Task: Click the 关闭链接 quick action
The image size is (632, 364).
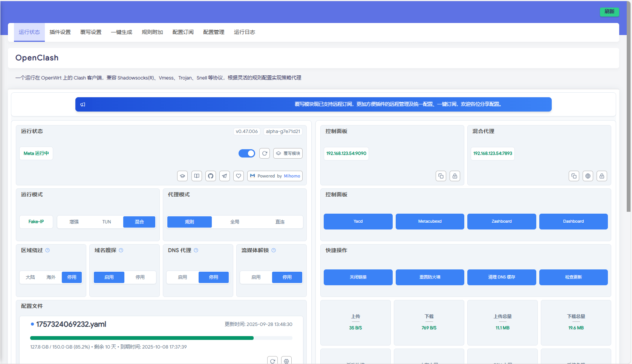Action: coord(358,277)
